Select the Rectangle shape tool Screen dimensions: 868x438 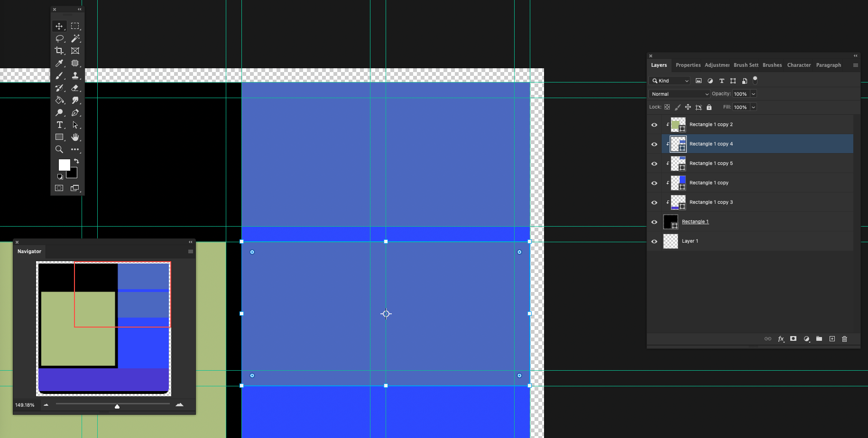point(59,137)
